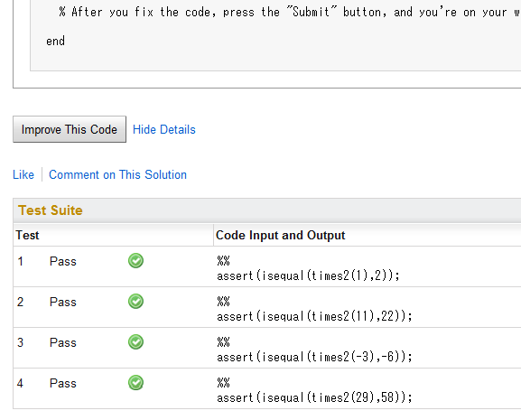Like this solution
The image size is (521, 420).
[23, 175]
